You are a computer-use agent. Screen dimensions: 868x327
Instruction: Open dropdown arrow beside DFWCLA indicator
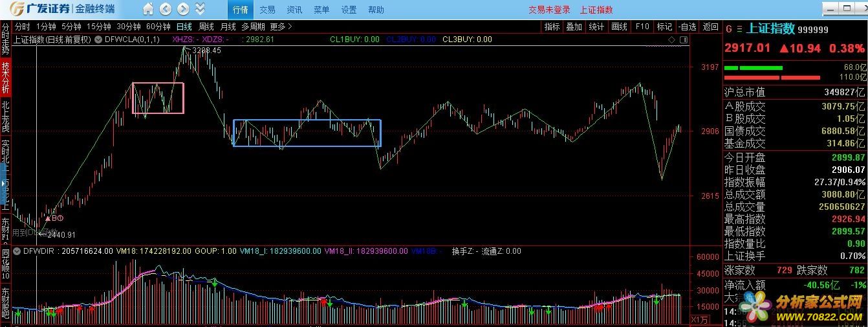point(98,39)
